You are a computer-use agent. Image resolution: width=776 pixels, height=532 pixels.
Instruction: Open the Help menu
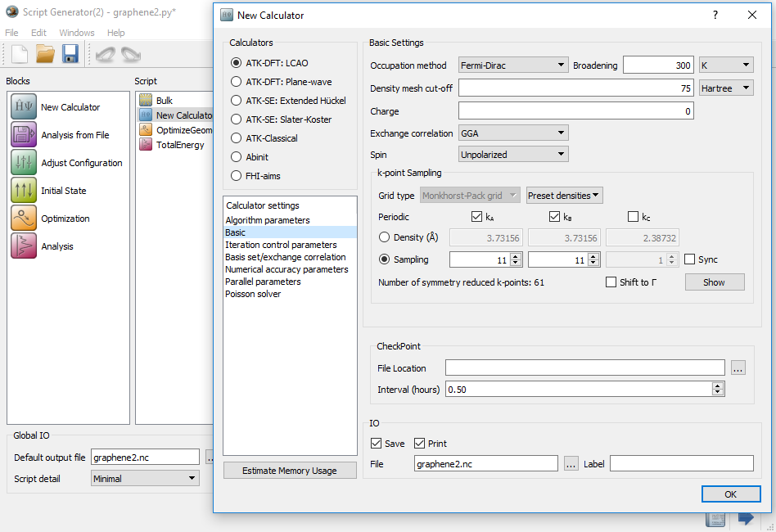(x=115, y=33)
